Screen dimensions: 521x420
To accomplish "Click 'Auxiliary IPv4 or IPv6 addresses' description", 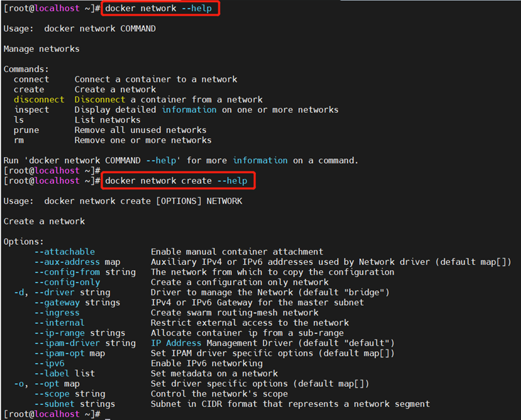I will pos(331,262).
